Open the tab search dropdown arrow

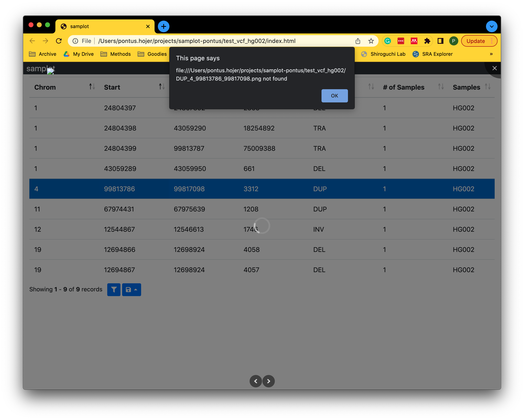click(x=491, y=26)
